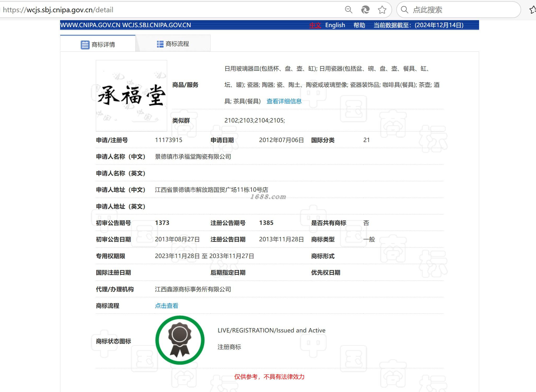This screenshot has height=392, width=536.
Task: Select 中文 language option
Action: [315, 25]
